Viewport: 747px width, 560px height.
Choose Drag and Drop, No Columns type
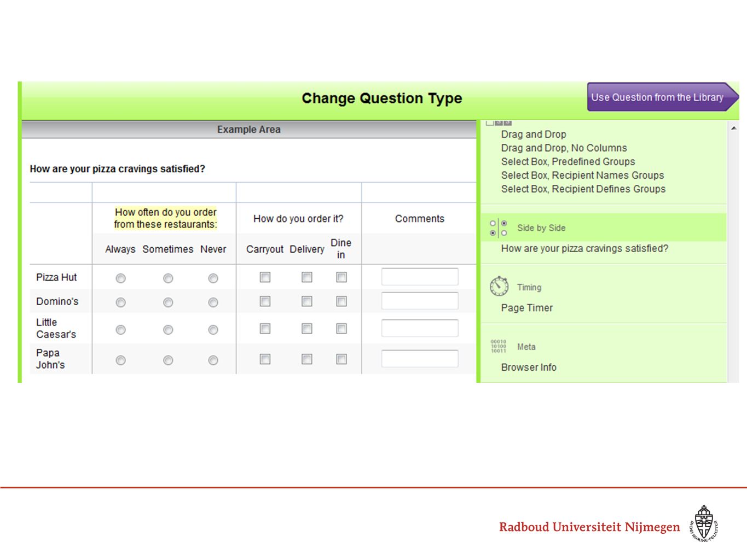pyautogui.click(x=564, y=148)
